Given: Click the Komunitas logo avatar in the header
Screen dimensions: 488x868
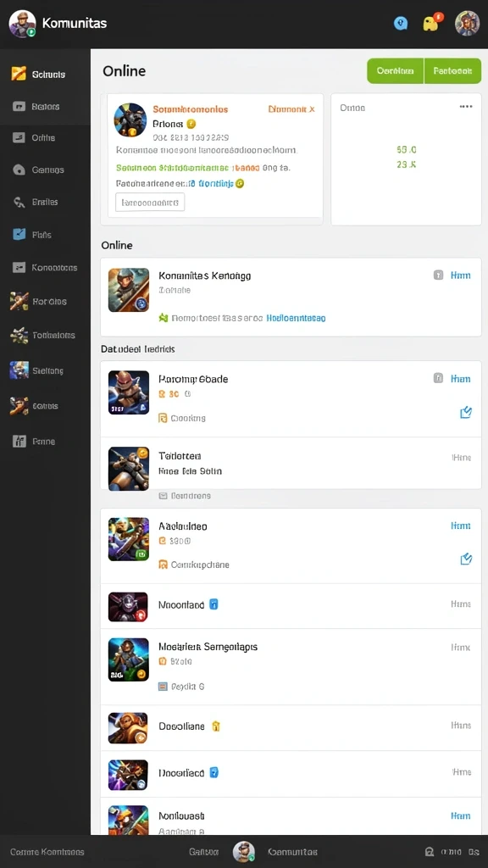Looking at the screenshot, I should [22, 24].
